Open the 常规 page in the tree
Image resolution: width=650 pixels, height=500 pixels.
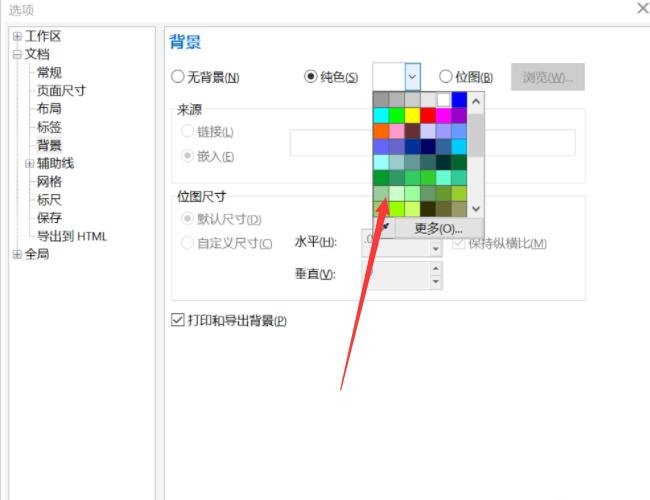(x=49, y=73)
